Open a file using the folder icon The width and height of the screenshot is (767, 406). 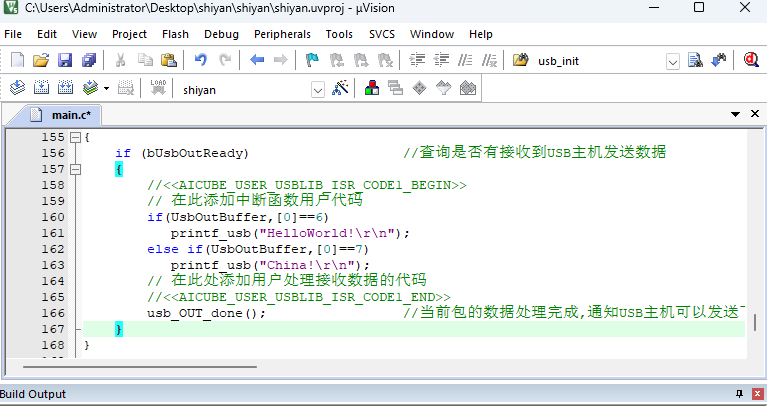tap(41, 60)
